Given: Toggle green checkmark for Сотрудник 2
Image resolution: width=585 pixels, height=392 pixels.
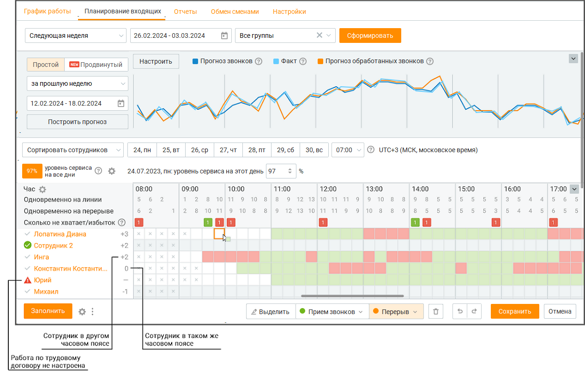Looking at the screenshot, I should click(28, 245).
